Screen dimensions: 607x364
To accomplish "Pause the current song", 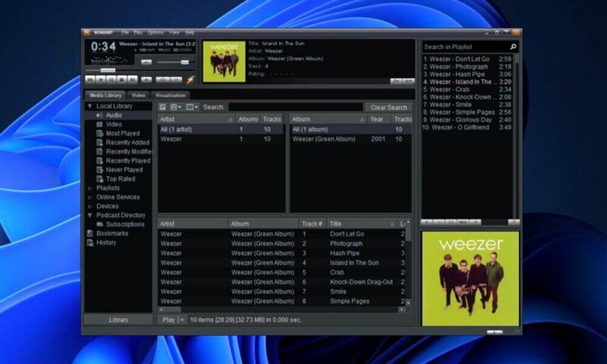I will (111, 79).
